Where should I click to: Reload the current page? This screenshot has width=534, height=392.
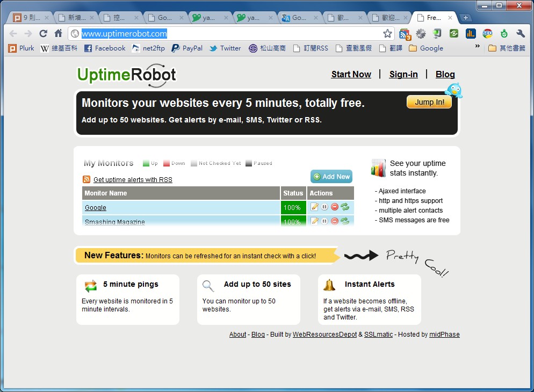(x=44, y=33)
